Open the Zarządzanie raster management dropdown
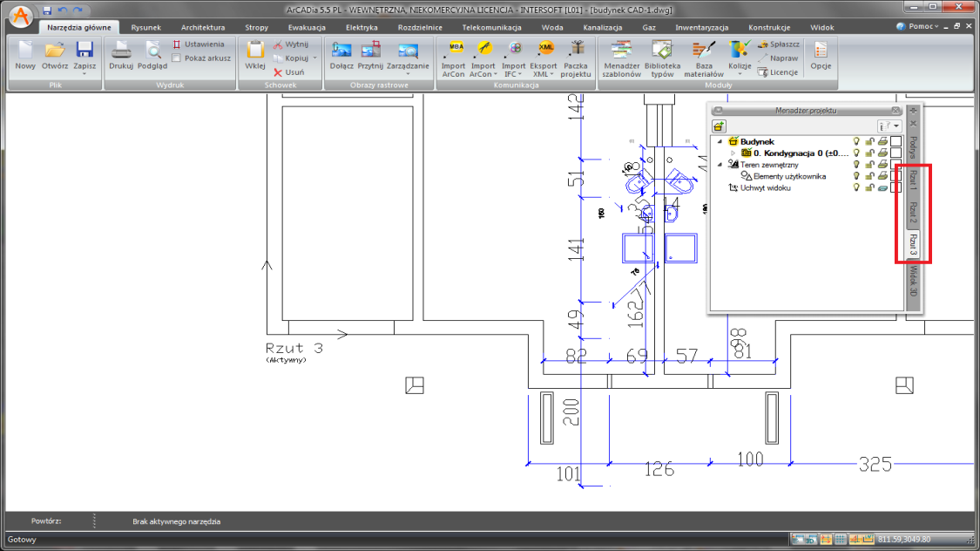 pos(408,74)
